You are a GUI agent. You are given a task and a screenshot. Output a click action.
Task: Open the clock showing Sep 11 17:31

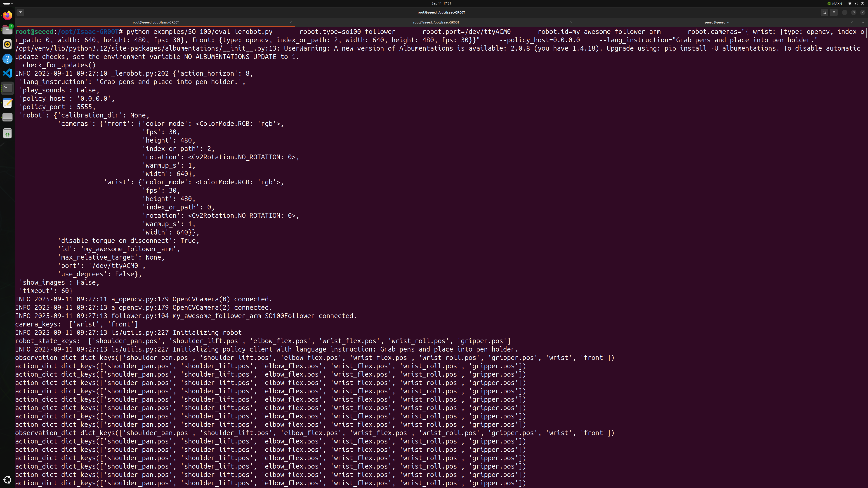(441, 3)
